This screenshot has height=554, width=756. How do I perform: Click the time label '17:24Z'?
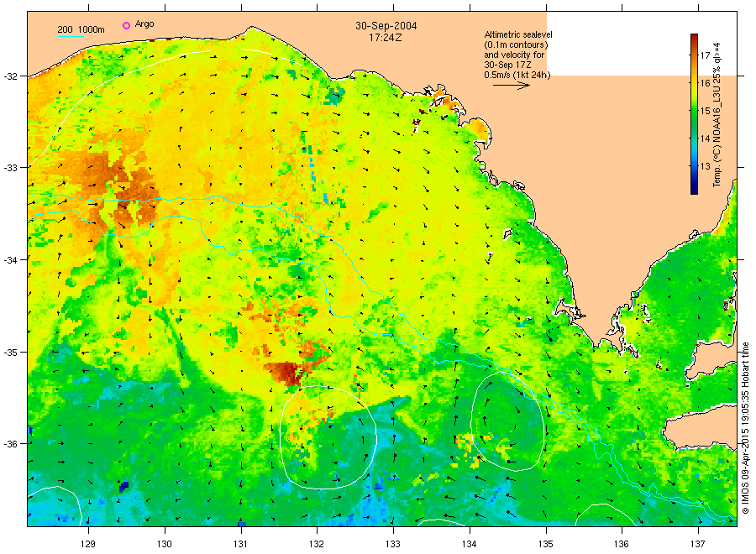[x=386, y=37]
